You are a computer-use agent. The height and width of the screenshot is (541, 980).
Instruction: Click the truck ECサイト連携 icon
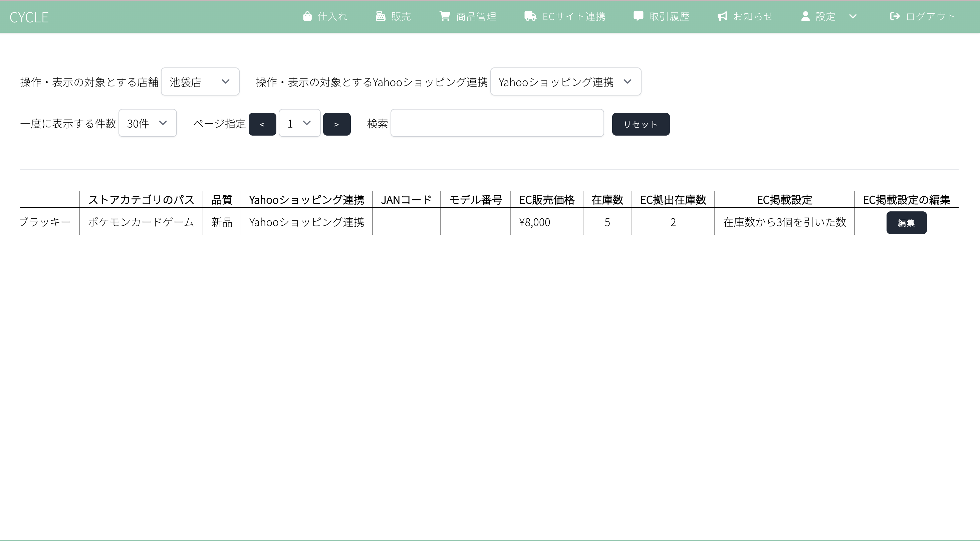[530, 16]
